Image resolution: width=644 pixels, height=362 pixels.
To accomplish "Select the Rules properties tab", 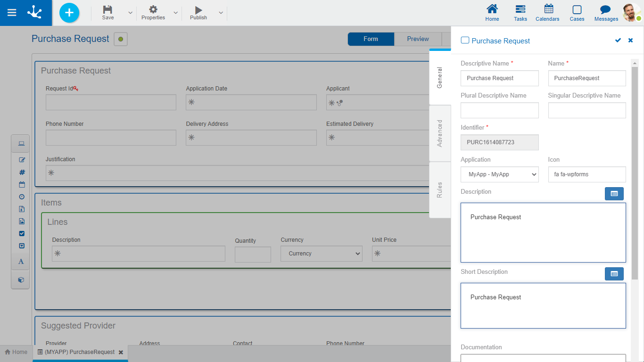I will pos(440,189).
